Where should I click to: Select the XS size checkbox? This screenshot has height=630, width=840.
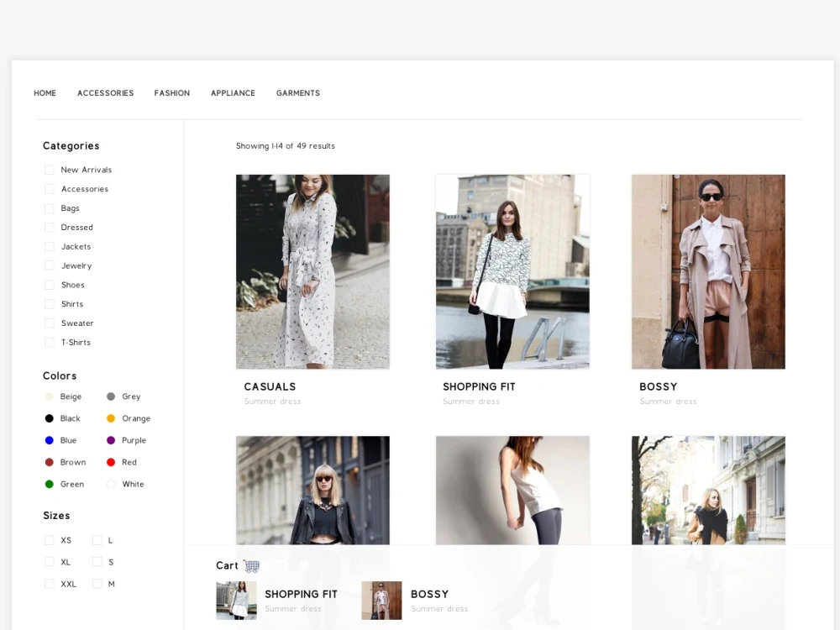[50, 540]
